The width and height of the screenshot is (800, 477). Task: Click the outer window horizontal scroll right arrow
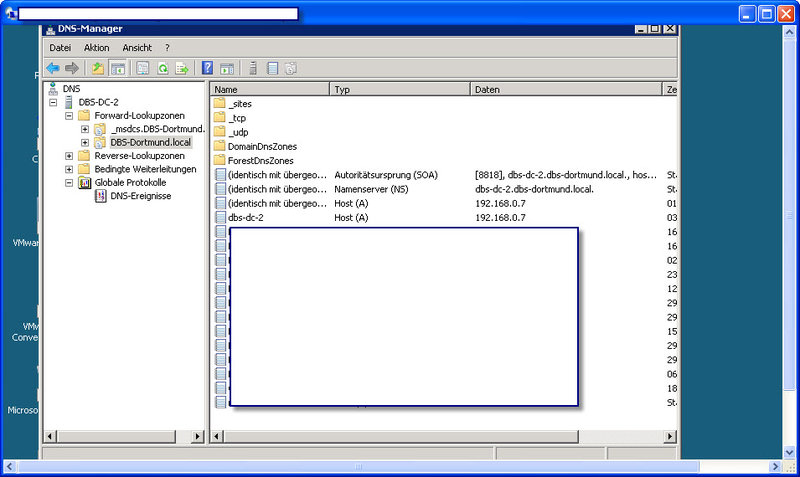point(776,466)
